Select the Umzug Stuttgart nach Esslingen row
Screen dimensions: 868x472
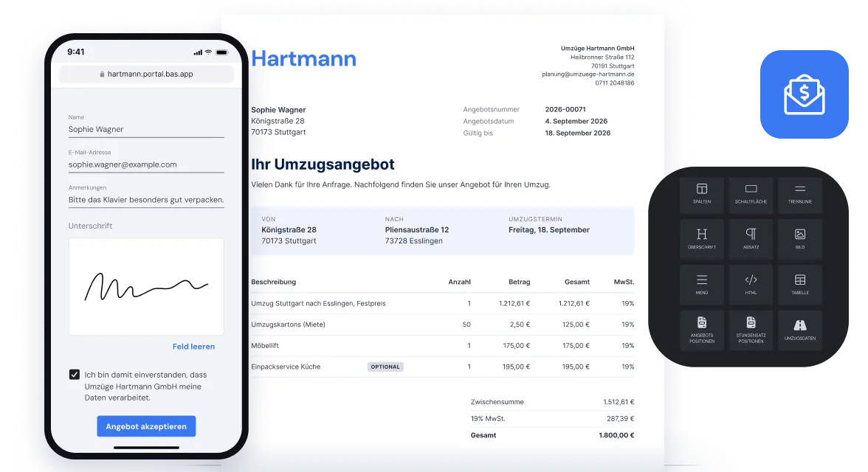[443, 303]
